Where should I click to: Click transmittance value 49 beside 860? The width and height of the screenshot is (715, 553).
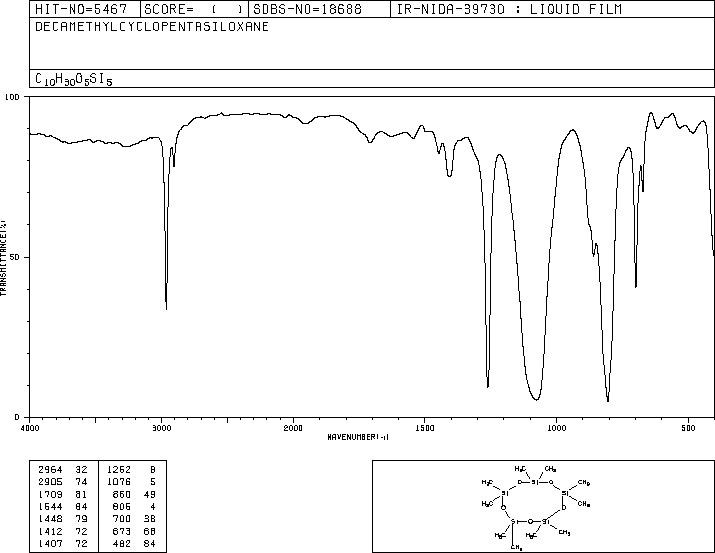150,494
